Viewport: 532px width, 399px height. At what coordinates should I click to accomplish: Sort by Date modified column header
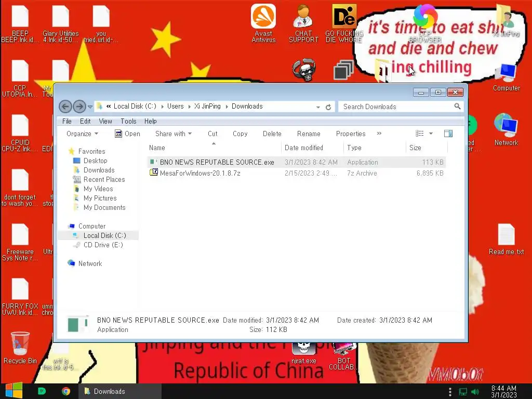(x=312, y=148)
